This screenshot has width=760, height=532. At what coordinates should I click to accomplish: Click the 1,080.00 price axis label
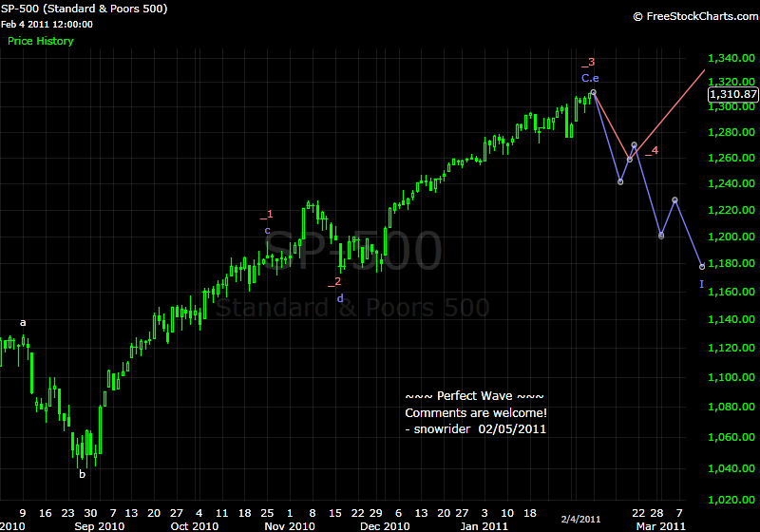click(731, 407)
